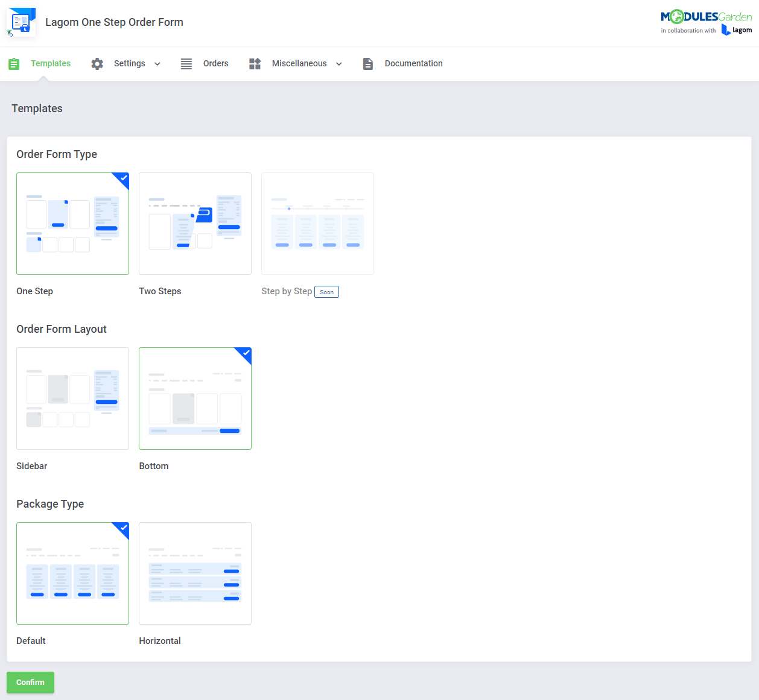This screenshot has width=759, height=700.
Task: Select the Two Steps order form type
Action: 195,224
